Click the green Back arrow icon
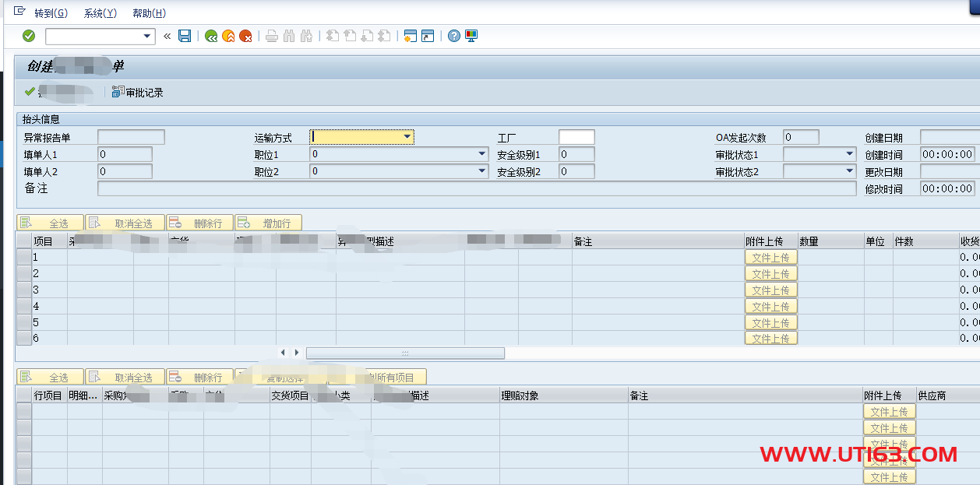The height and width of the screenshot is (485, 980). click(210, 36)
